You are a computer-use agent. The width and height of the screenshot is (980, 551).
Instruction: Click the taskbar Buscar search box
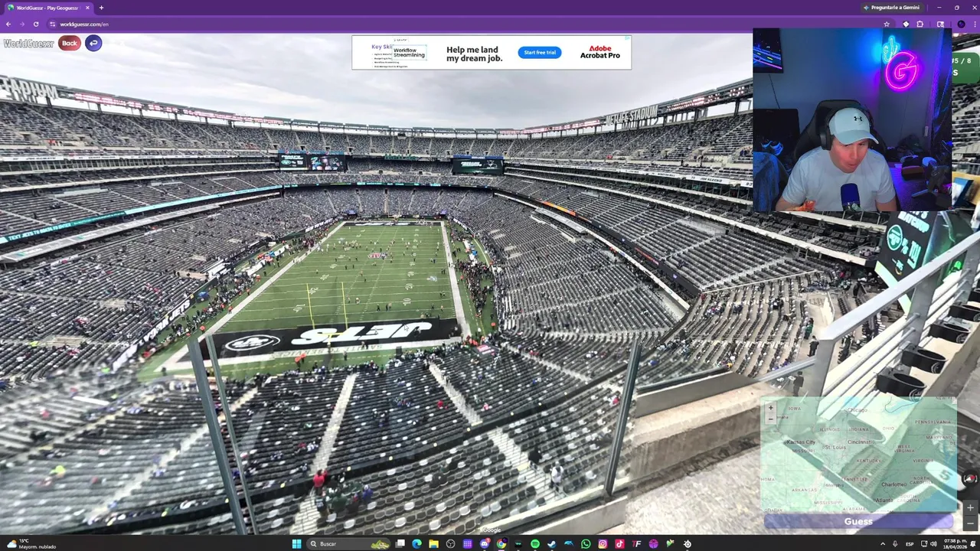click(x=349, y=544)
